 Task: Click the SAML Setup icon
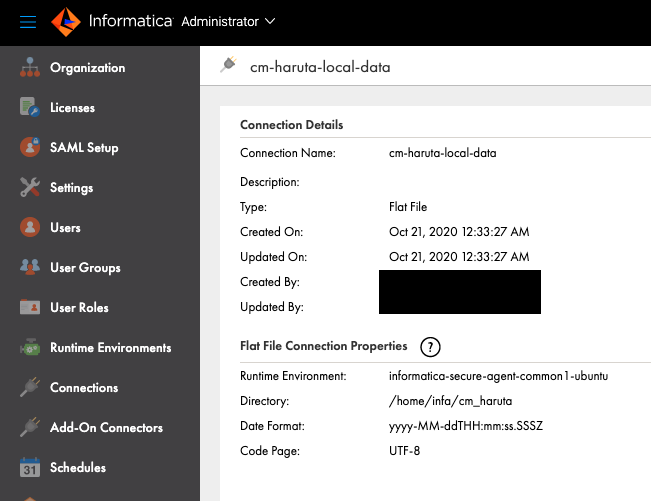[30, 147]
